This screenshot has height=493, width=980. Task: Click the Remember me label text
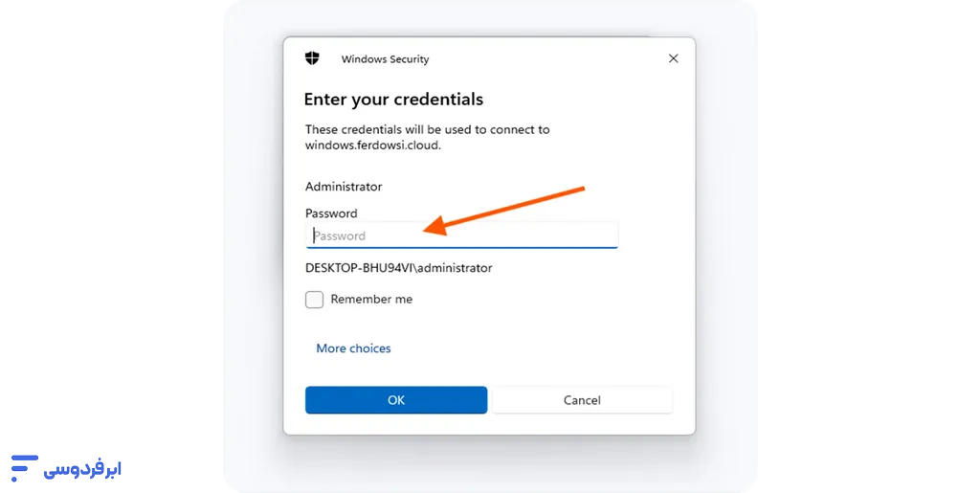point(371,300)
